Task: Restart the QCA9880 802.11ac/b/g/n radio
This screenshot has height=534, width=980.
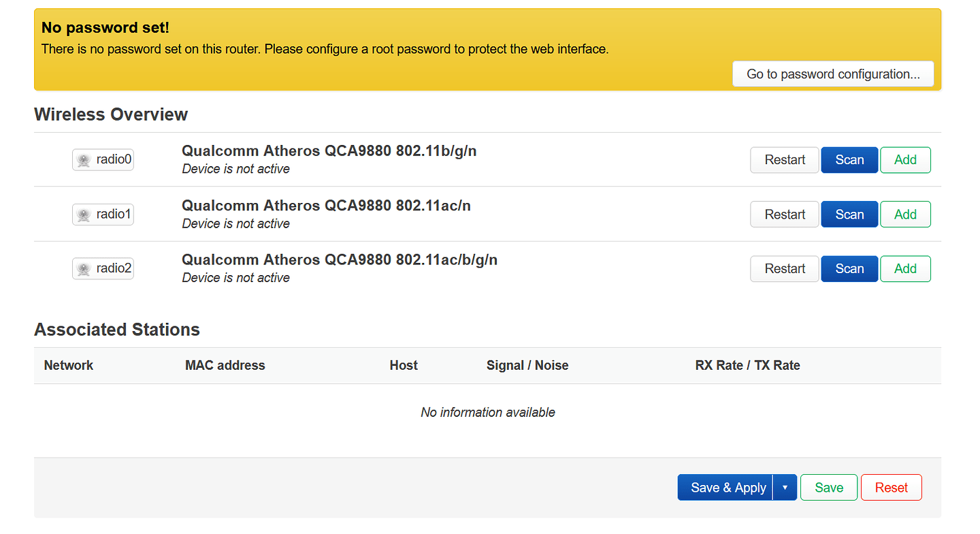Action: pyautogui.click(x=784, y=268)
